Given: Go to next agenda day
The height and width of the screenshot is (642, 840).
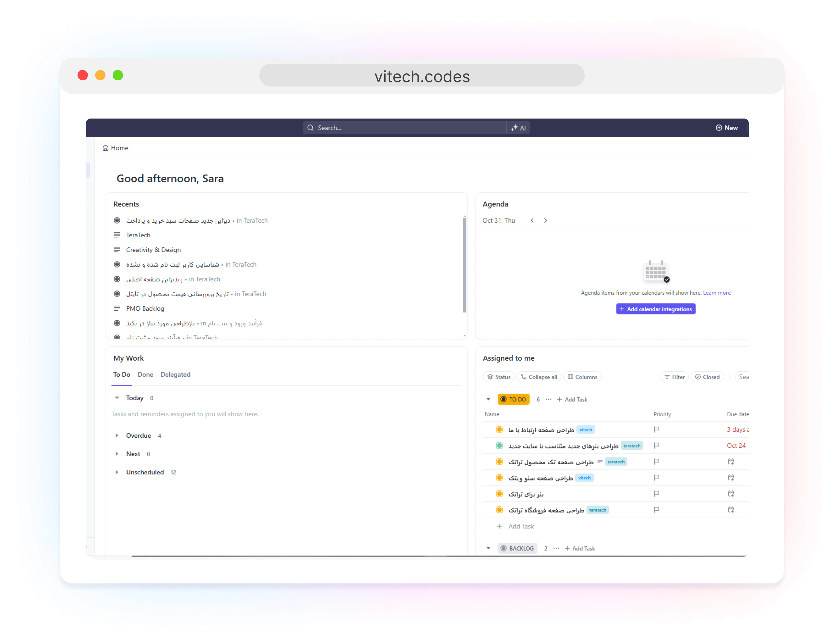Looking at the screenshot, I should [545, 221].
